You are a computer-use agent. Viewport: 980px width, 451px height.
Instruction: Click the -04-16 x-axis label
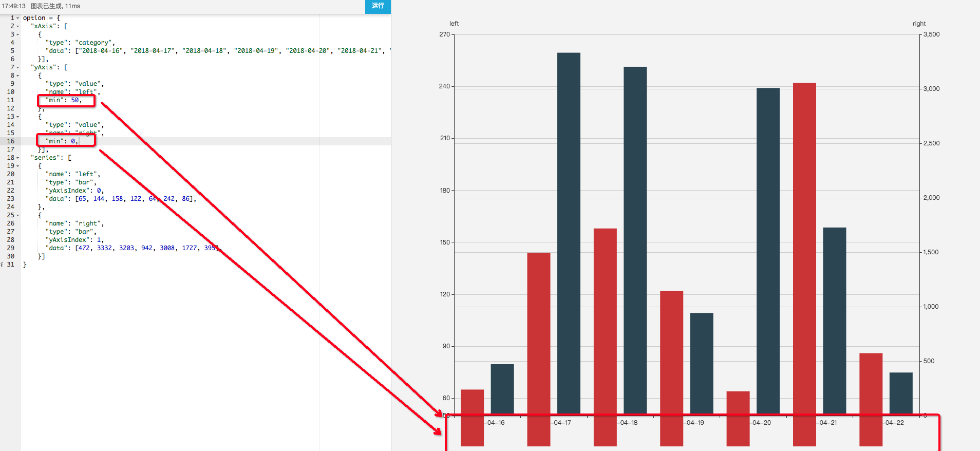[495, 423]
